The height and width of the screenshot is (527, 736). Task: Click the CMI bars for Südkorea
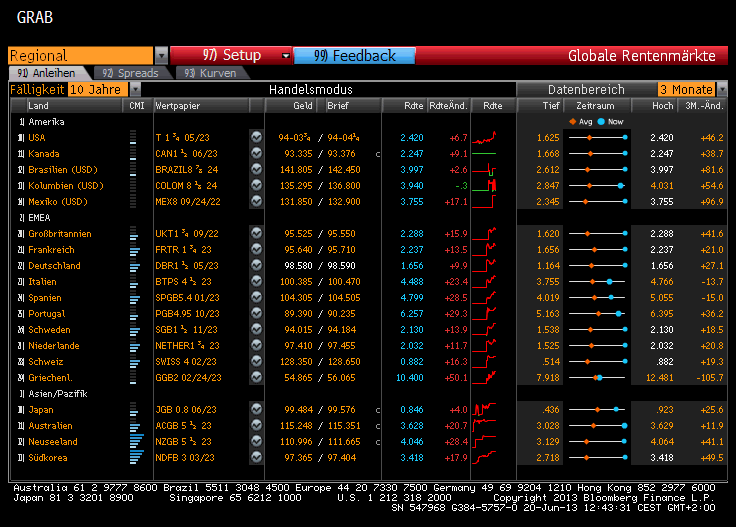[137, 458]
